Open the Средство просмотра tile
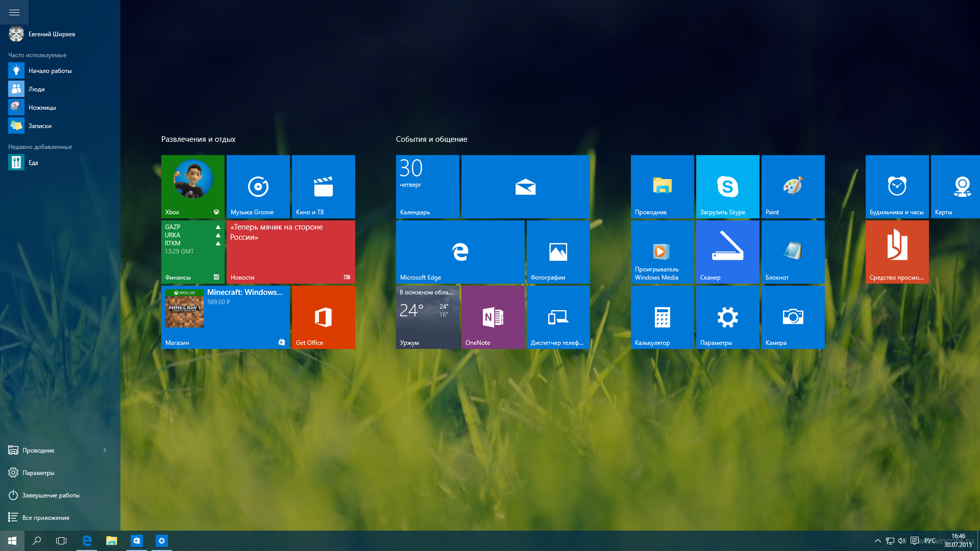This screenshot has width=980, height=551. 897,252
